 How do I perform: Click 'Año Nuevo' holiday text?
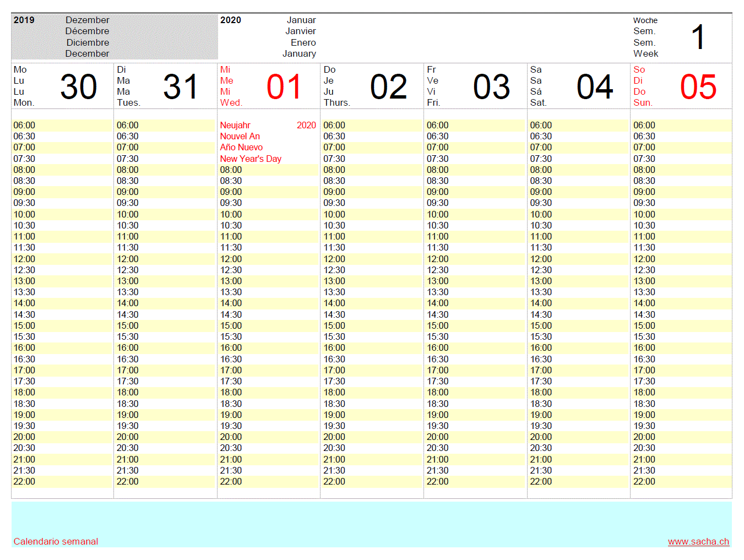click(x=241, y=148)
